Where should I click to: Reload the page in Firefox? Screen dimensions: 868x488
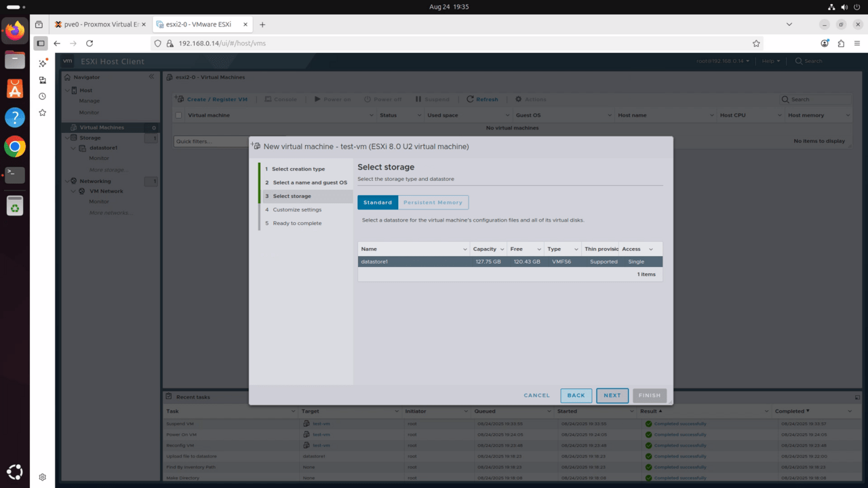(90, 43)
